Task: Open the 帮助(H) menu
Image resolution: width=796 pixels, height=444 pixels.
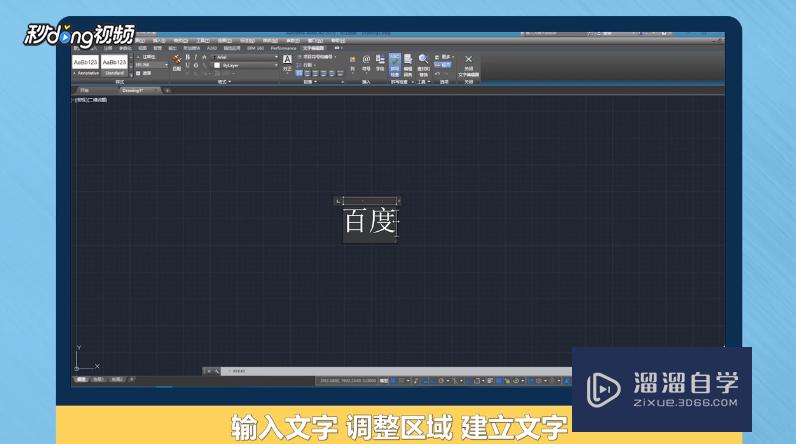Action: [x=338, y=41]
